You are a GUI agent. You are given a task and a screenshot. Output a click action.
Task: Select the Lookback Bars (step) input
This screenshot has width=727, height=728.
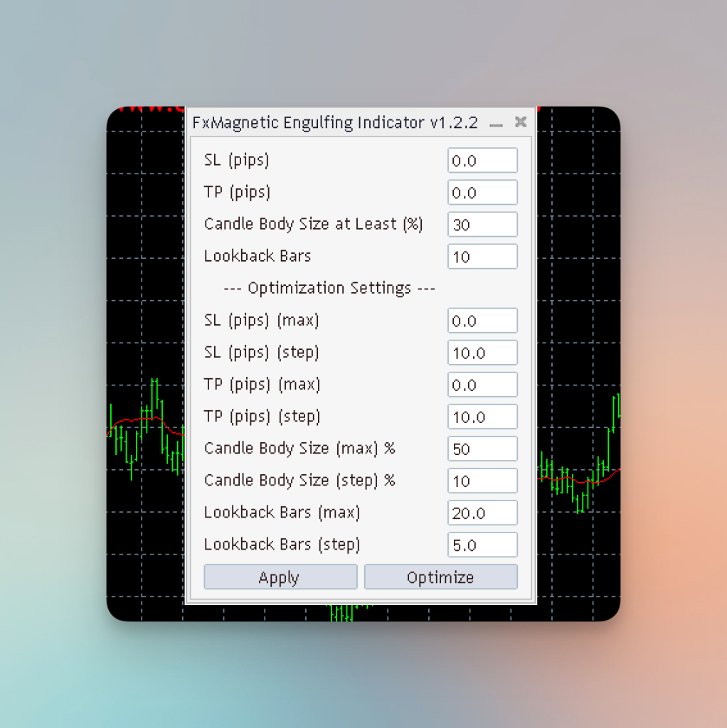tap(482, 545)
